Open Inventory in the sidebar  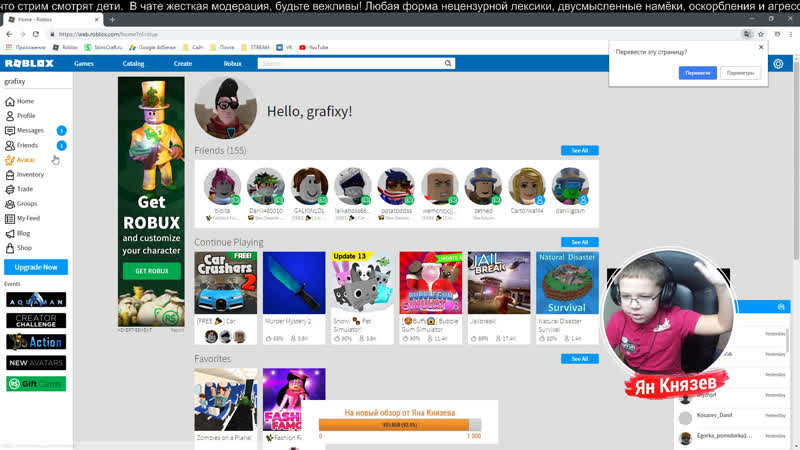click(24, 174)
